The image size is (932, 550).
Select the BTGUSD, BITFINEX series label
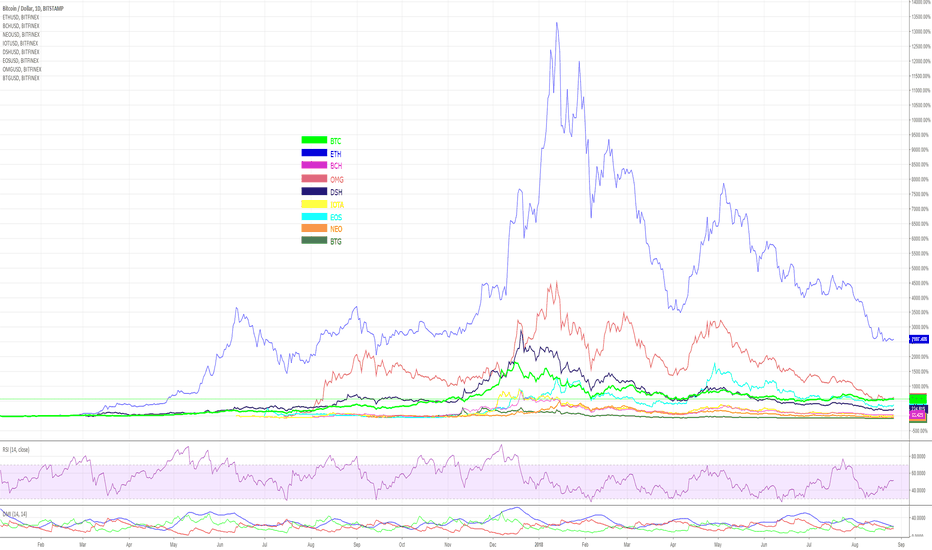pos(21,78)
